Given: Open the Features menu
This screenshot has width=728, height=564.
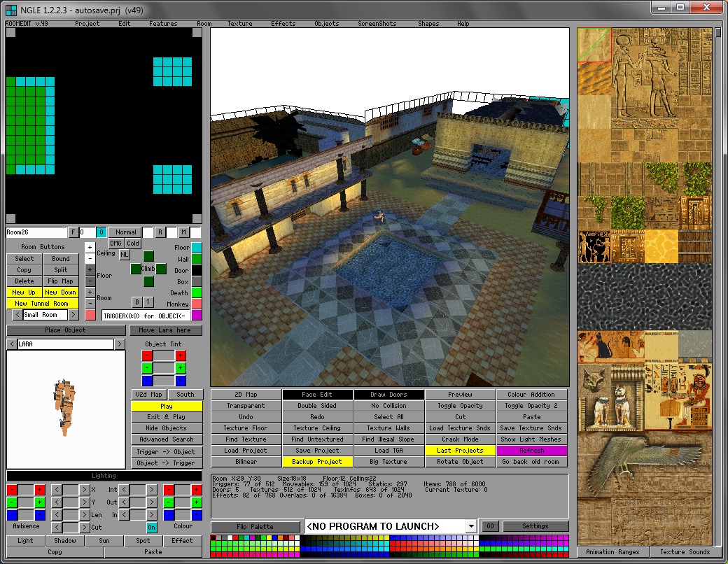Looking at the screenshot, I should click(x=163, y=24).
